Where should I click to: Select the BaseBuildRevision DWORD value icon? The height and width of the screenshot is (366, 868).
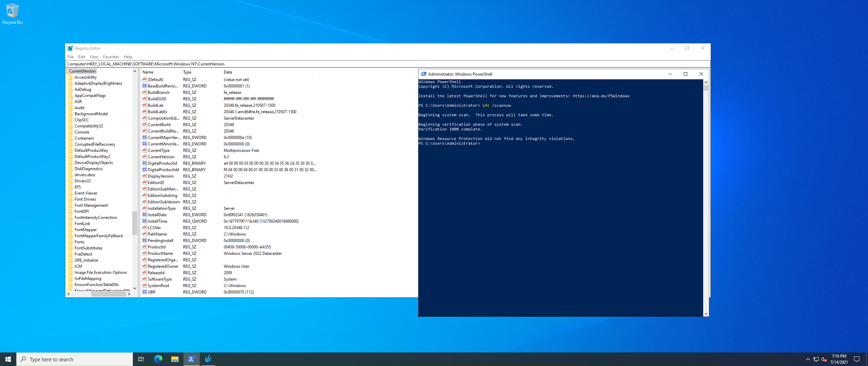pyautogui.click(x=144, y=86)
